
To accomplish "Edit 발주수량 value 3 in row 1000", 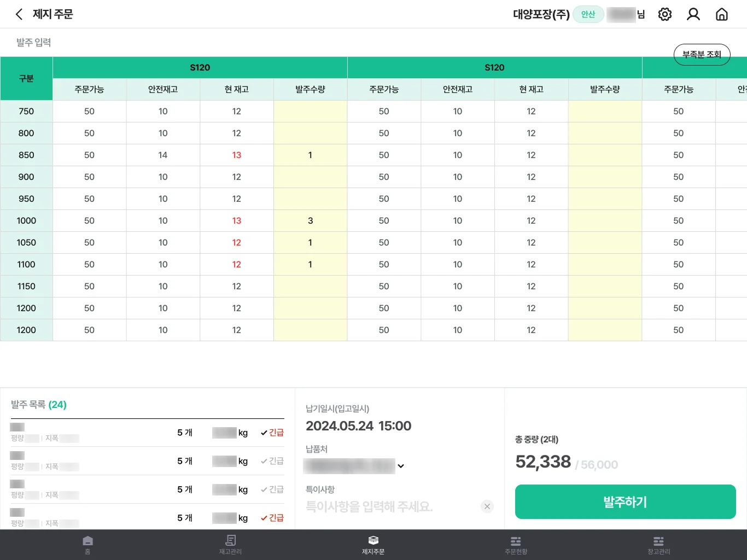I will pyautogui.click(x=311, y=221).
